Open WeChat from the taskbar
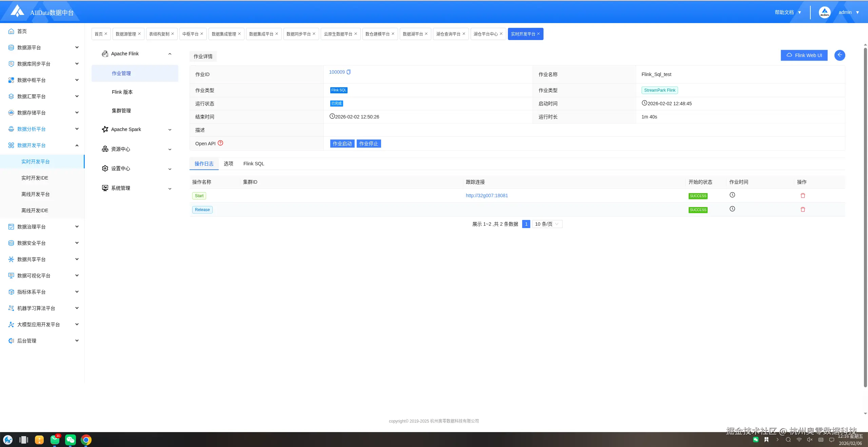This screenshot has height=447, width=868. (70, 440)
